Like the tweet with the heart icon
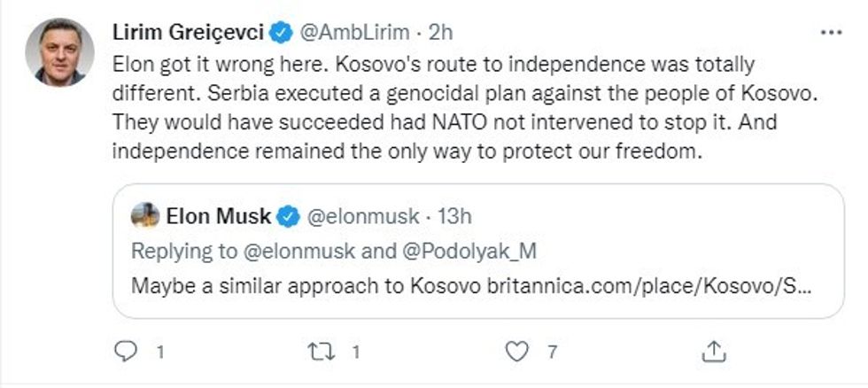 pos(516,352)
